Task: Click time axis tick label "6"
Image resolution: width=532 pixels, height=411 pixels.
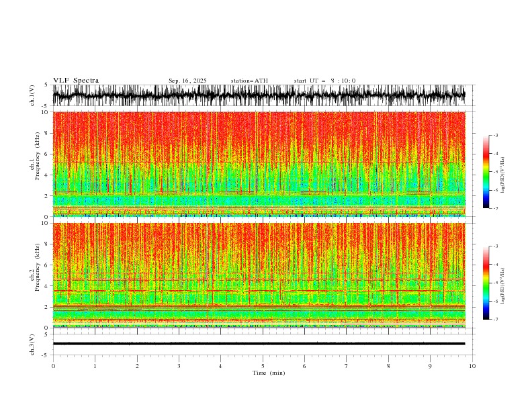Action: 304,366
